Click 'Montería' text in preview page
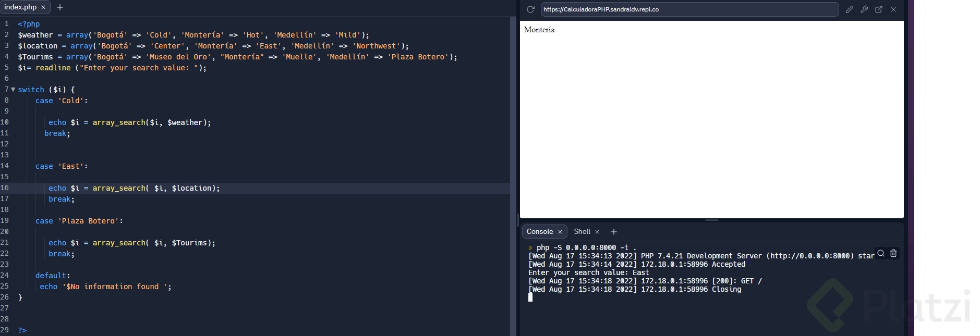980x336 pixels. pyautogui.click(x=539, y=30)
